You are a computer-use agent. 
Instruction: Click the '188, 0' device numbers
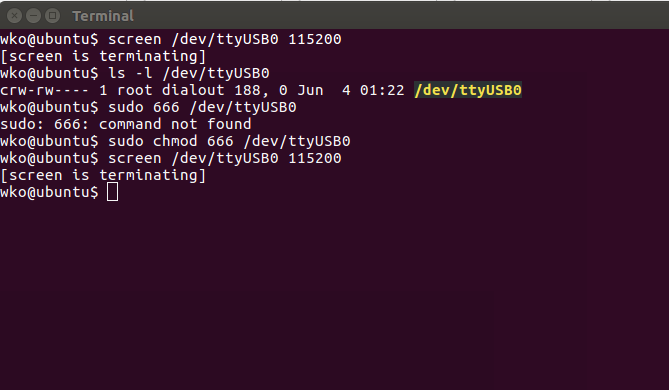click(x=261, y=90)
